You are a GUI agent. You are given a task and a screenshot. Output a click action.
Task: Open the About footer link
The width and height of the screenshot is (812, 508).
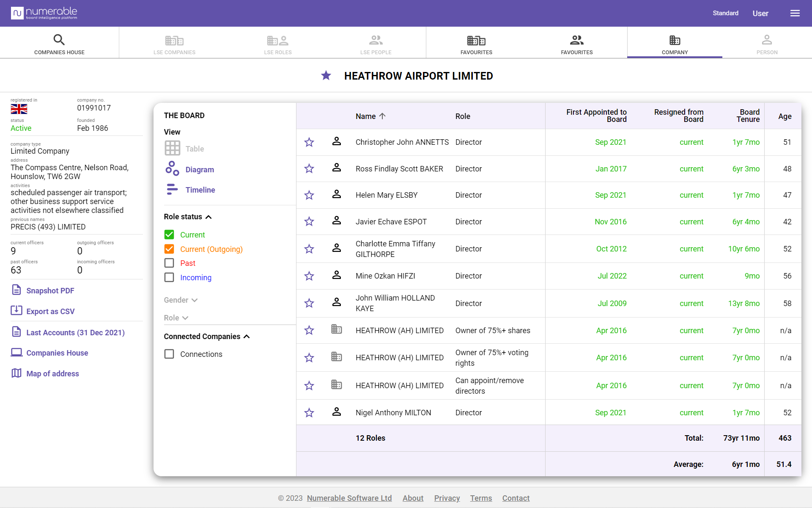413,498
